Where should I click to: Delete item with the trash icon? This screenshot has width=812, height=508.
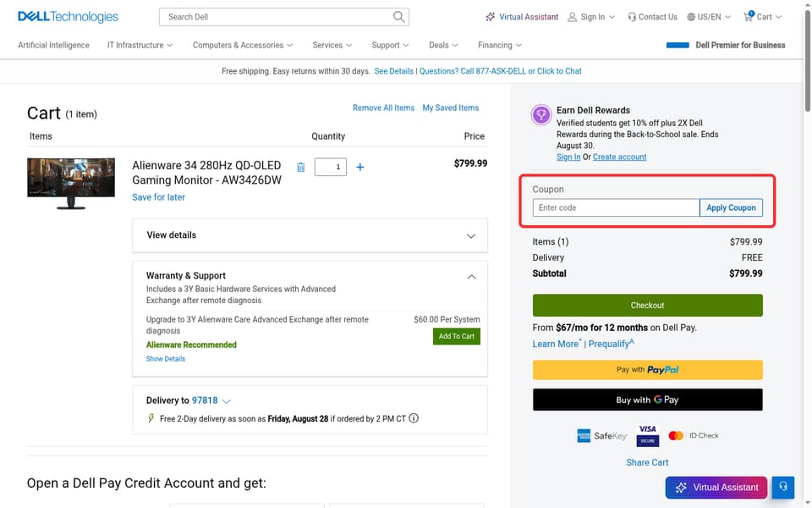(301, 168)
